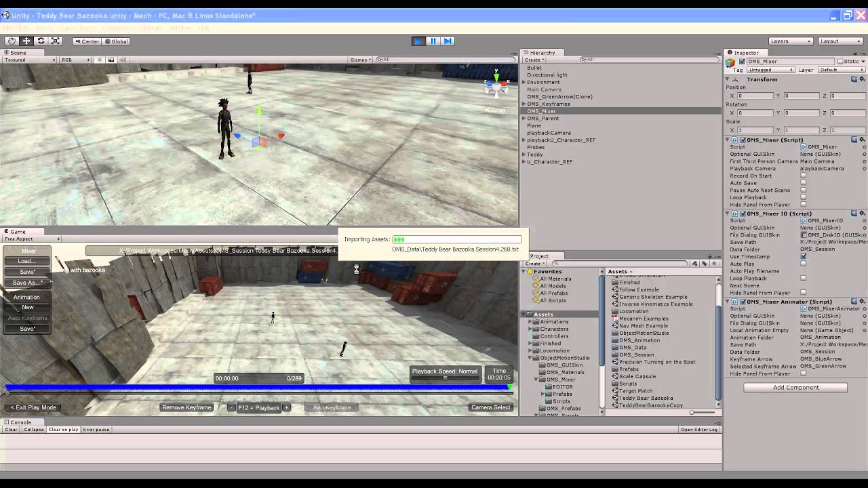The height and width of the screenshot is (488, 868).
Task: Open the Layer dropdown (Default)
Action: (841, 70)
